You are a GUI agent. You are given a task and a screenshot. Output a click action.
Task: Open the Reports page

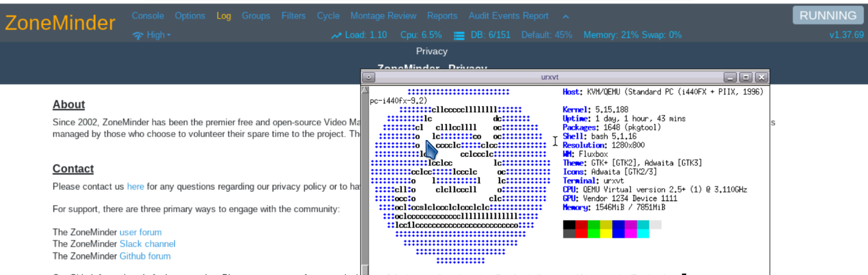[x=442, y=15]
